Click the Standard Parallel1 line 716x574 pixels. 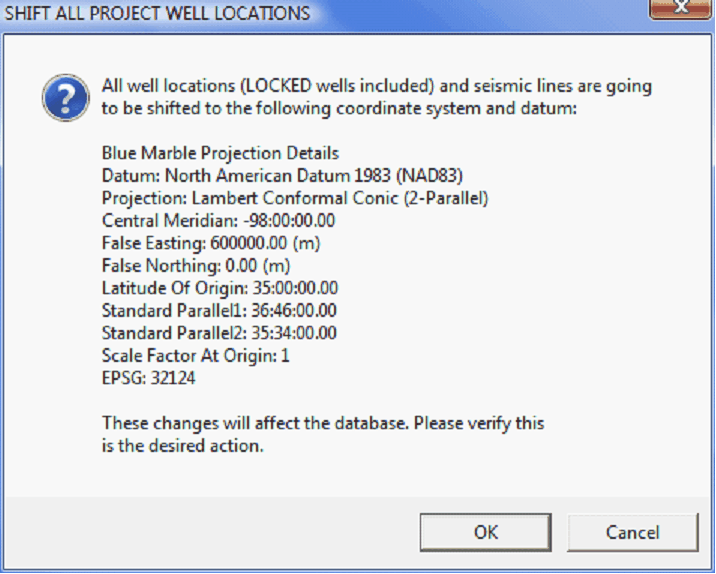(219, 311)
